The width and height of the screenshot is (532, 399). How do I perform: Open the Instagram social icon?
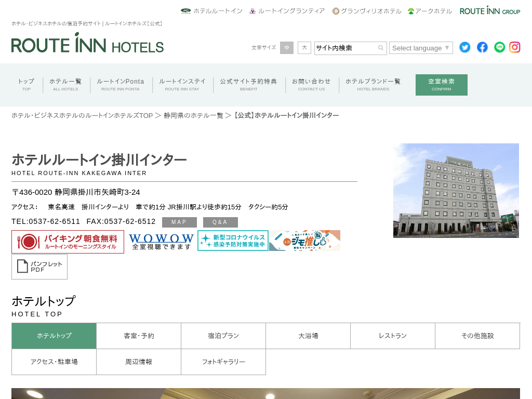coord(515,47)
